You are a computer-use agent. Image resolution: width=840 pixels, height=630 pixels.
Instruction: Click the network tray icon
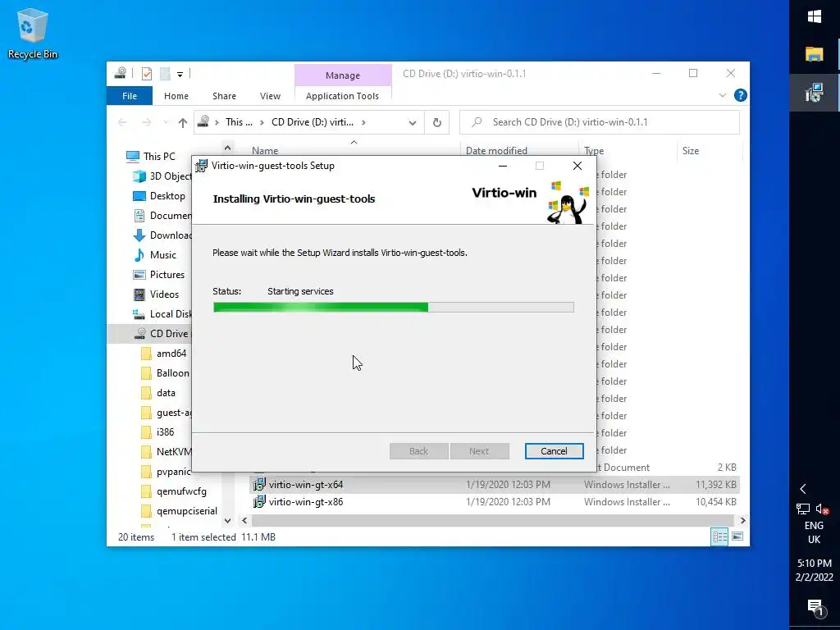click(803, 509)
